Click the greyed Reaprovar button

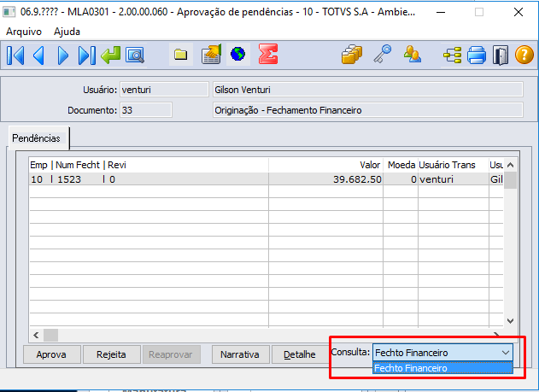[x=171, y=354]
